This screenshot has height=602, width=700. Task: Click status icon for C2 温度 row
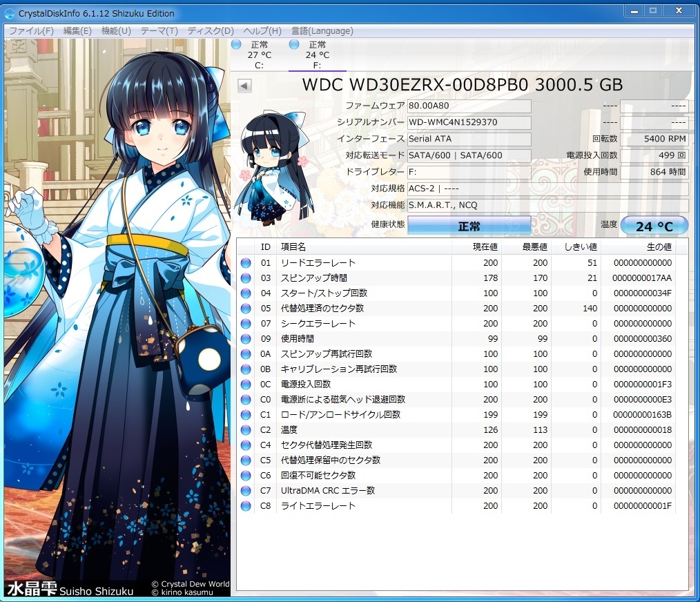click(246, 430)
